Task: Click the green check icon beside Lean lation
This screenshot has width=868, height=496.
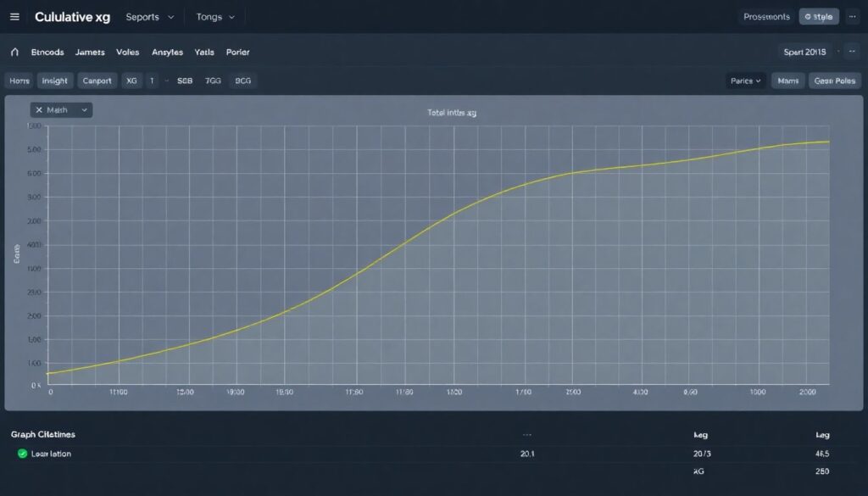Action: click(x=22, y=454)
